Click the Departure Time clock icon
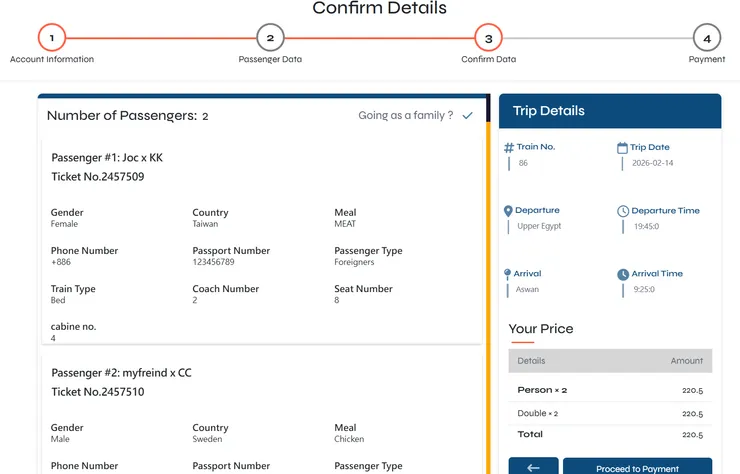This screenshot has width=740, height=474. pyautogui.click(x=623, y=211)
